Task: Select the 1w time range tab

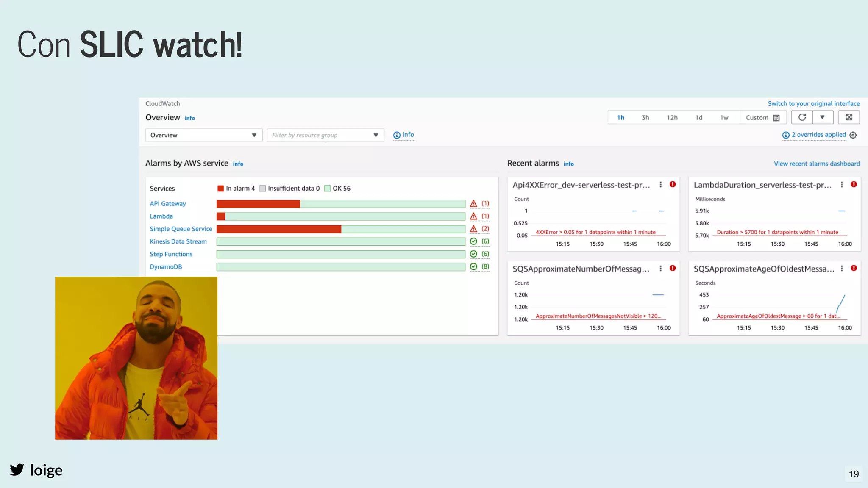Action: 724,118
